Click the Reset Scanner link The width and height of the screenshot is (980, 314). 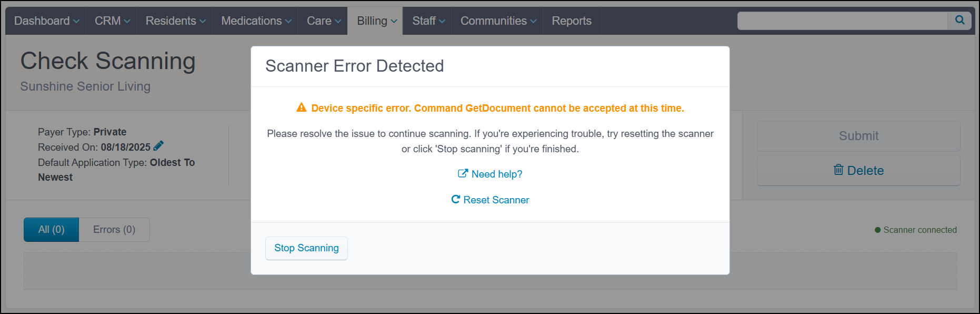pyautogui.click(x=496, y=200)
